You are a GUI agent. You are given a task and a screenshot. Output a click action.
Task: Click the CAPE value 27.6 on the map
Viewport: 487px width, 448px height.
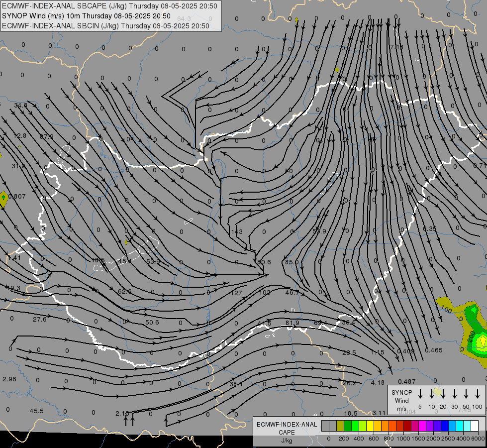40,320
